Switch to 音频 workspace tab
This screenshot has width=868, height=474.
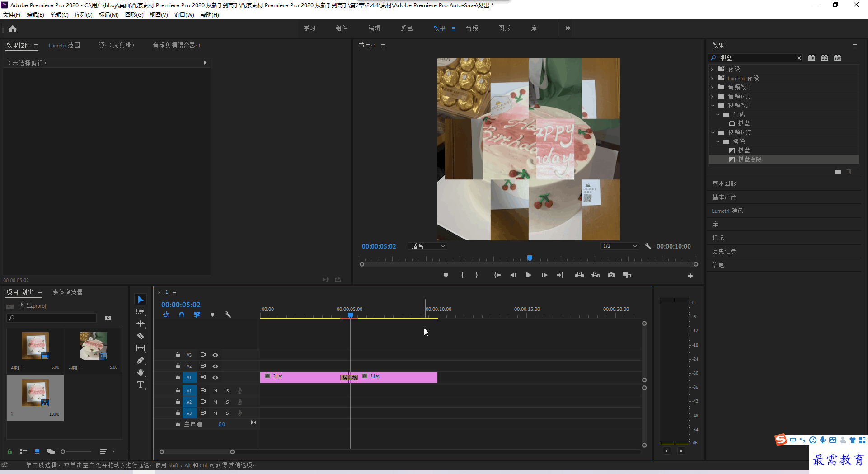472,28
